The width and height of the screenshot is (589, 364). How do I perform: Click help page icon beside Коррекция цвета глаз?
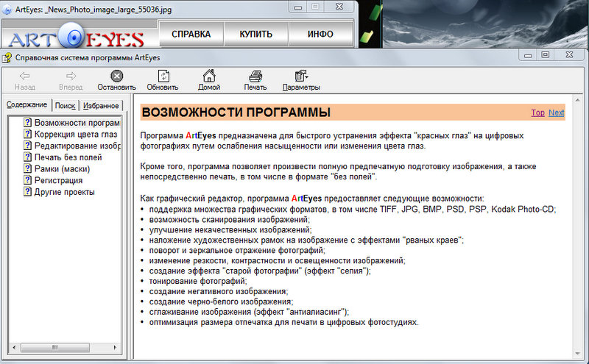coord(27,134)
